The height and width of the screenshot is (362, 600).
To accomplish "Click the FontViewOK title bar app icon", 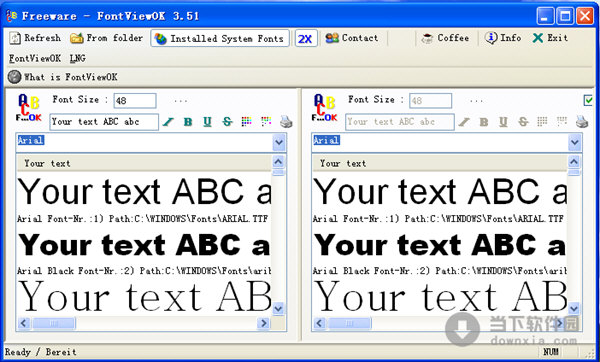I will tap(11, 16).
